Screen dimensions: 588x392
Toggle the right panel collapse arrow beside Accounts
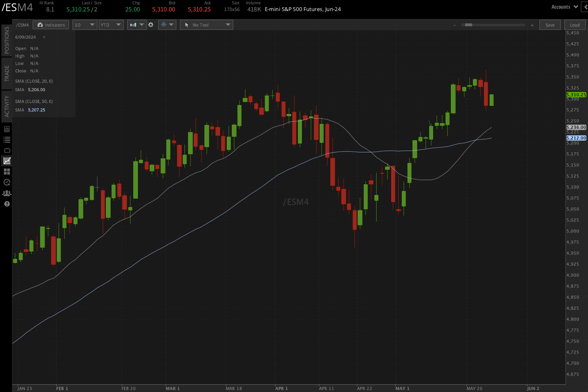(586, 7)
